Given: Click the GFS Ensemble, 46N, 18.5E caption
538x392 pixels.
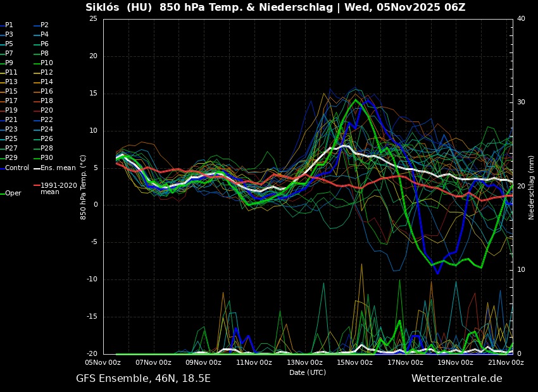Looking at the screenshot, I should (143, 379).
